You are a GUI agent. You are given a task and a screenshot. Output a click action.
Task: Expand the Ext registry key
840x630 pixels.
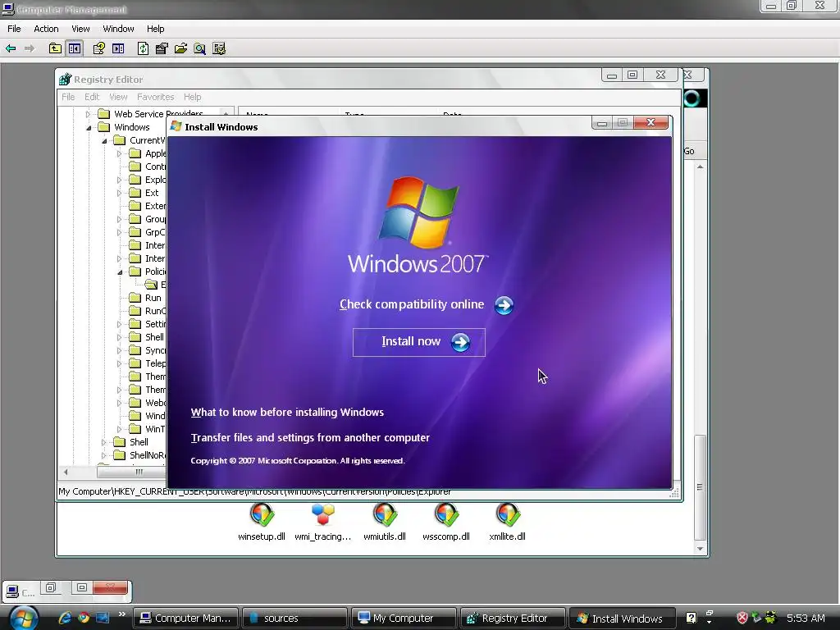(x=120, y=193)
